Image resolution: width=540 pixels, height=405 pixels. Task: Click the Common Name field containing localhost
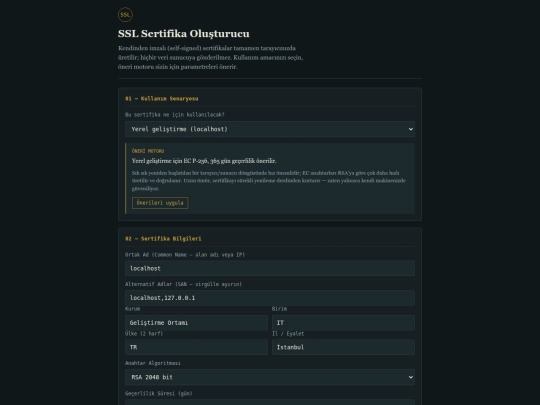click(x=270, y=268)
